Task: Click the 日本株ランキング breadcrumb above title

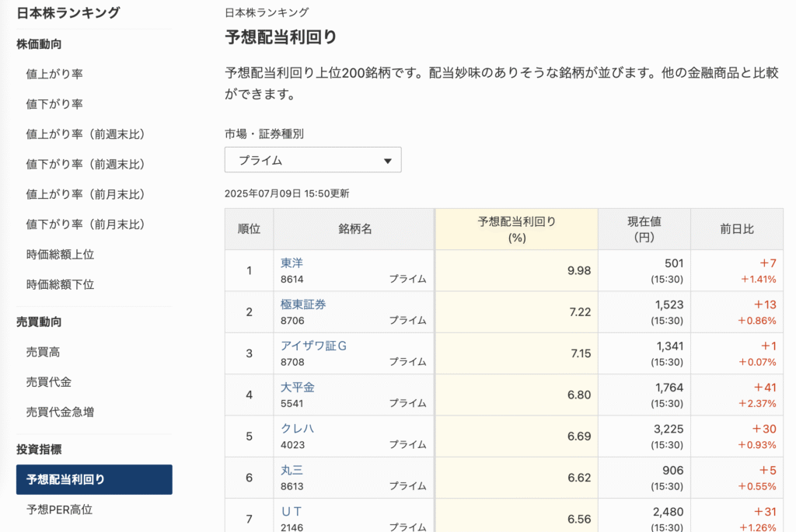Action: pyautogui.click(x=267, y=12)
